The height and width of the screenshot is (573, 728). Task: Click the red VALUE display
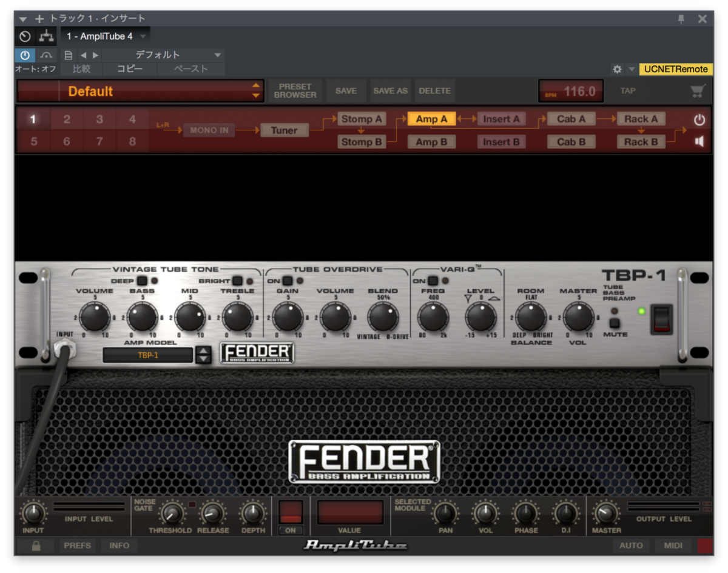coord(350,512)
